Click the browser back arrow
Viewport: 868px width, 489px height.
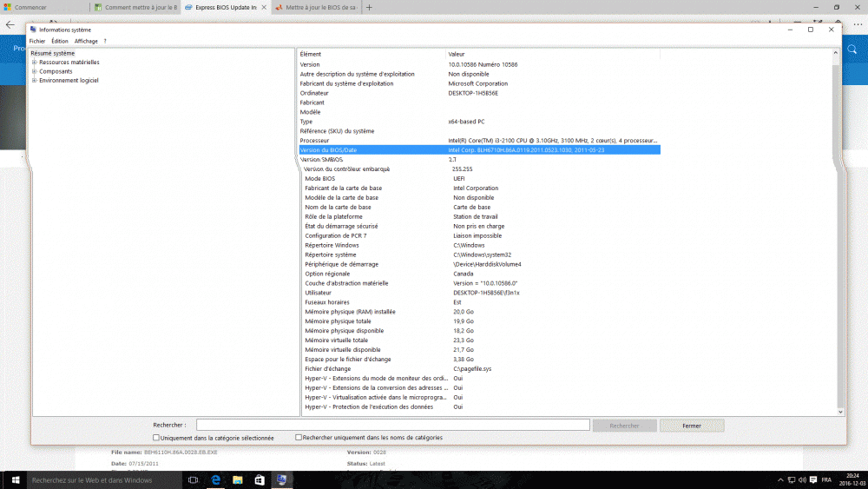(10, 24)
